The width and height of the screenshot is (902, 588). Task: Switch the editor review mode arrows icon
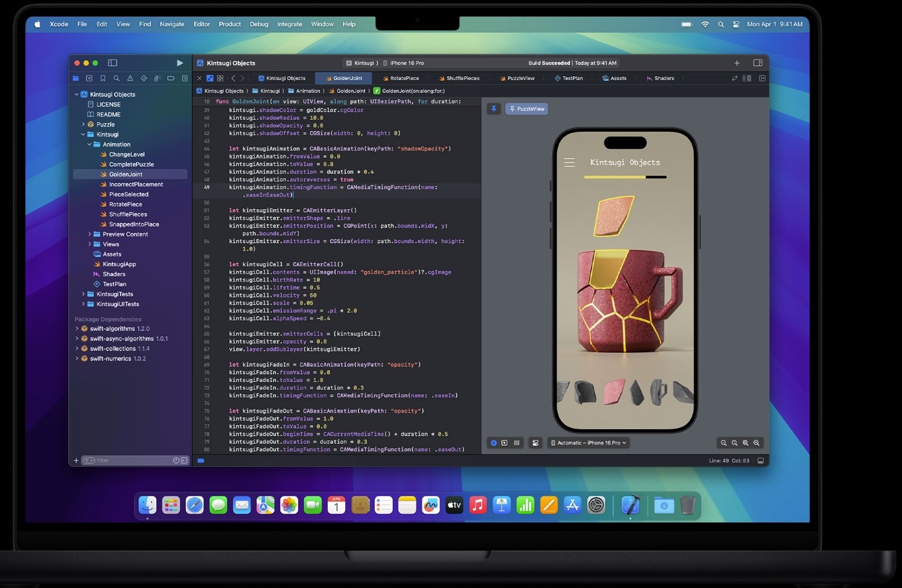click(734, 78)
